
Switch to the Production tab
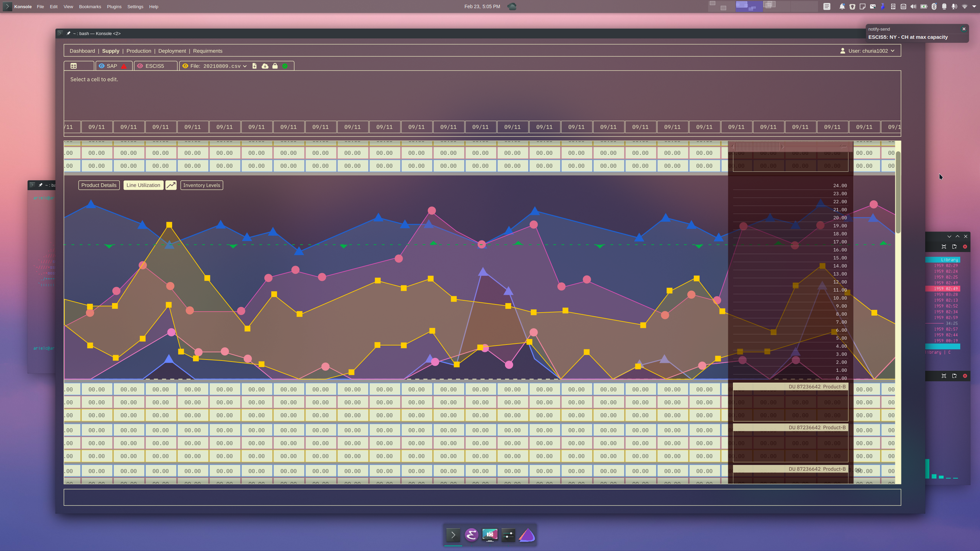[x=138, y=51]
